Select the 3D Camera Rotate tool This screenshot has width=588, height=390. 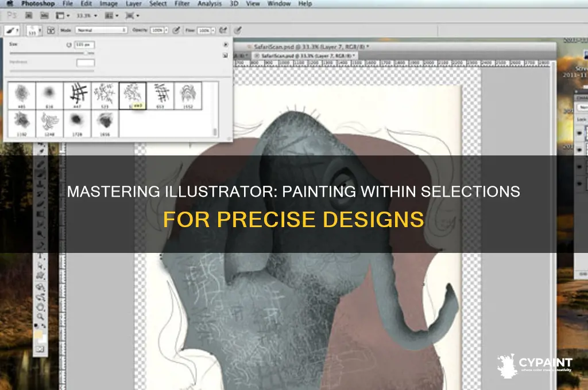pos(40,297)
